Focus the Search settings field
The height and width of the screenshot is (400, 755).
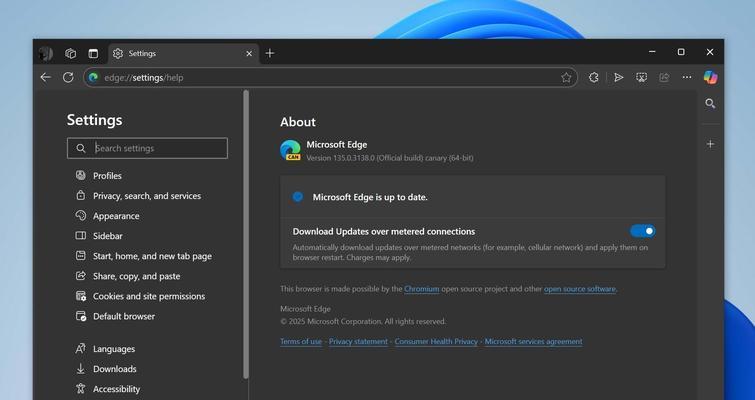tap(147, 148)
